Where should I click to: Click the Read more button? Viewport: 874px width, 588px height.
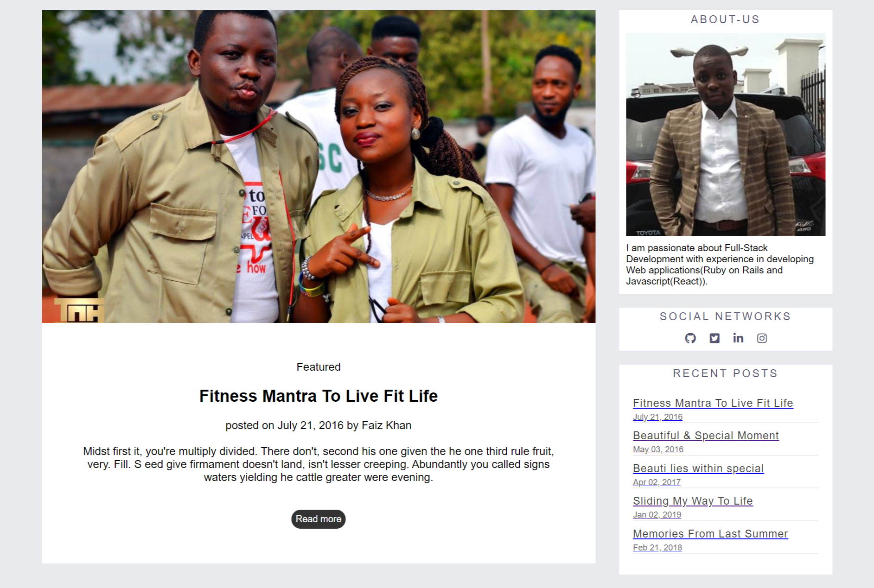318,519
